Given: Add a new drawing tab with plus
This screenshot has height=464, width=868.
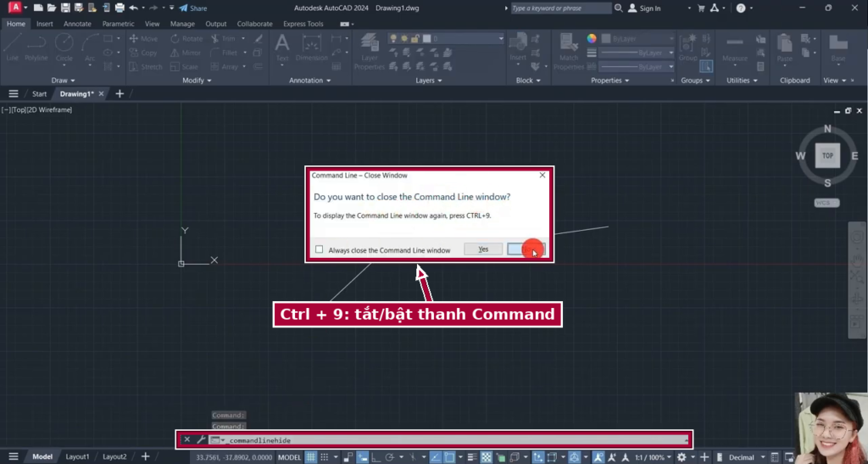Looking at the screenshot, I should click(x=120, y=93).
